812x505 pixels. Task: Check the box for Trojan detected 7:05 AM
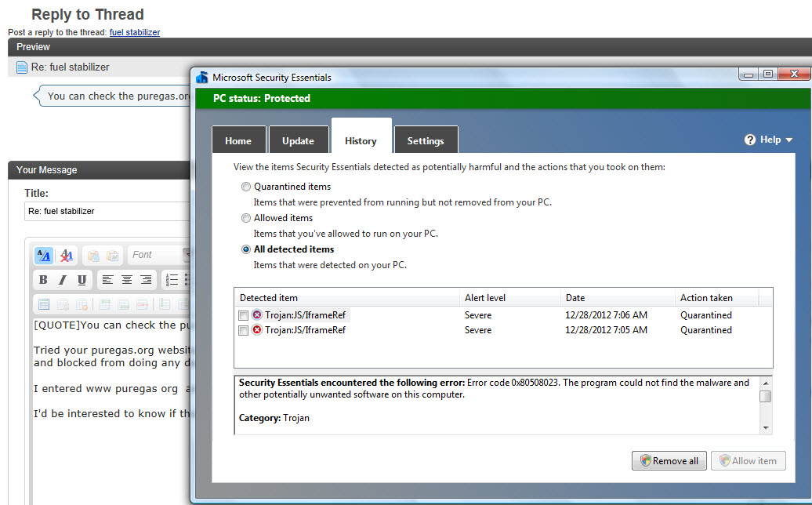244,330
